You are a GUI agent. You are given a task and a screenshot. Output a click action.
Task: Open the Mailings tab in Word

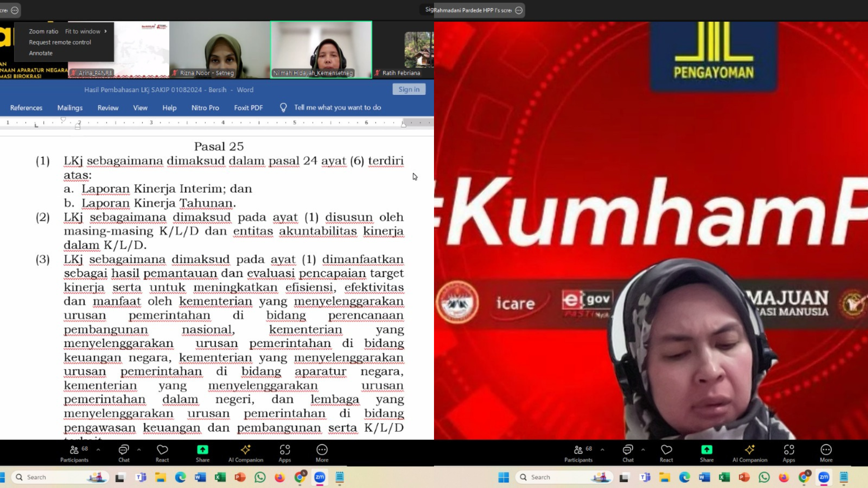click(70, 108)
